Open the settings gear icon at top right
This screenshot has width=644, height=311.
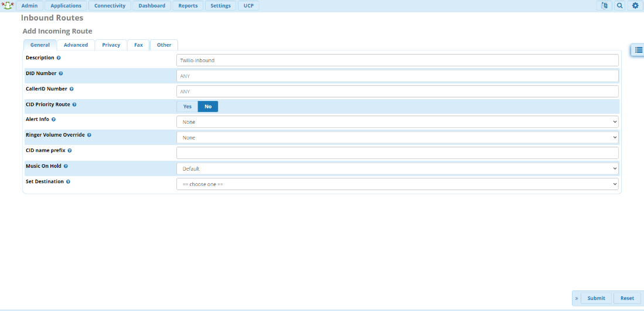tap(635, 6)
